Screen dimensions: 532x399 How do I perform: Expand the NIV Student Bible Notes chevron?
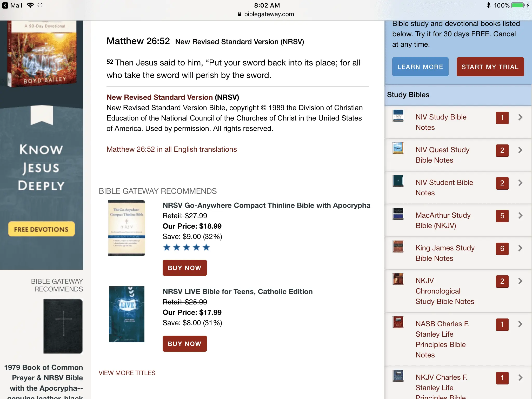pyautogui.click(x=520, y=183)
